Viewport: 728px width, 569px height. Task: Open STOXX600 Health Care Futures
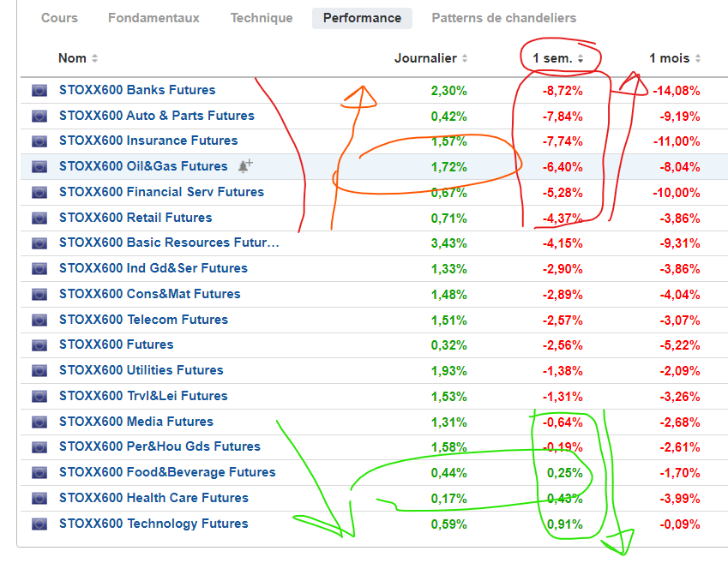[153, 498]
